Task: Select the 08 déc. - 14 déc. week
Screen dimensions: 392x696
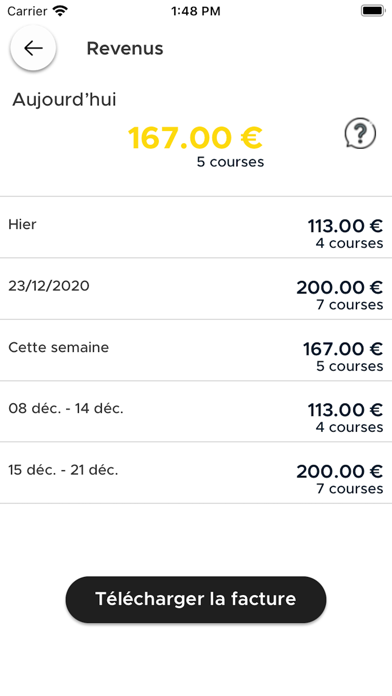Action: pyautogui.click(x=196, y=411)
